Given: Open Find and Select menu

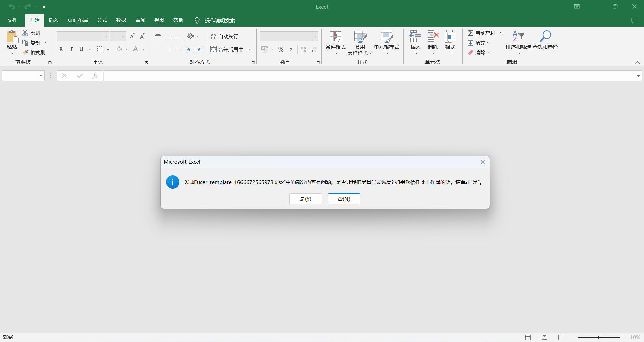Looking at the screenshot, I should pos(545,43).
